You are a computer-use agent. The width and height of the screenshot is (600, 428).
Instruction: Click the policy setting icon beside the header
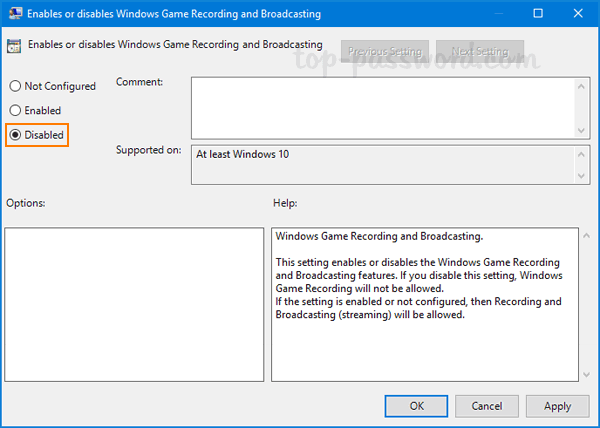tap(15, 46)
